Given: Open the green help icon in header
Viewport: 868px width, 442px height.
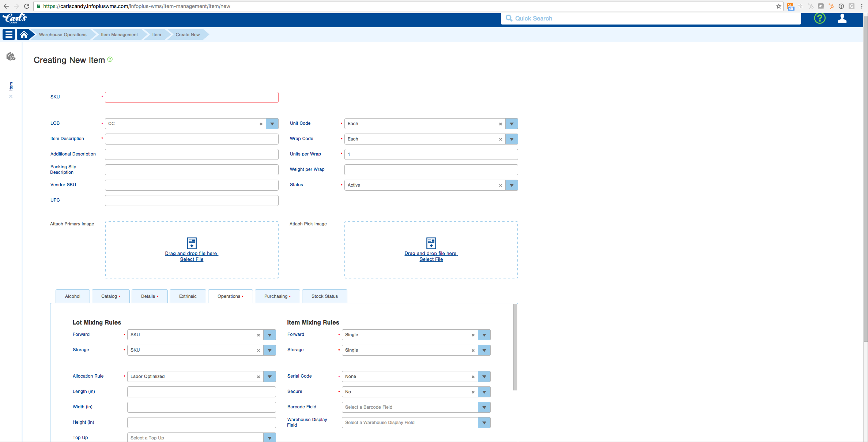Looking at the screenshot, I should (820, 18).
